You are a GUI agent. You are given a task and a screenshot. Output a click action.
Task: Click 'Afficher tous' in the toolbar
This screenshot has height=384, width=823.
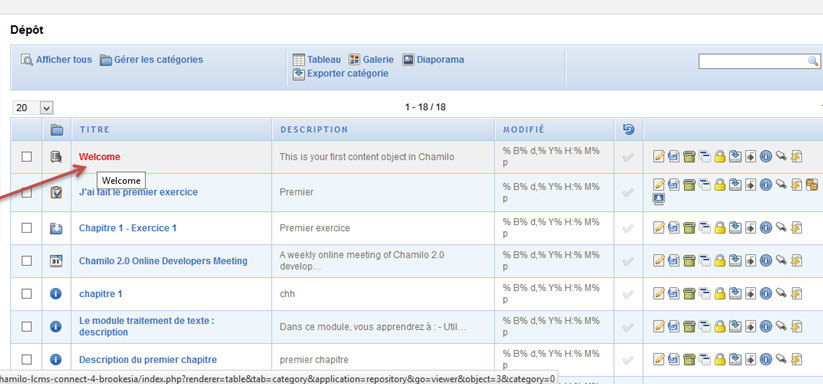(x=56, y=60)
